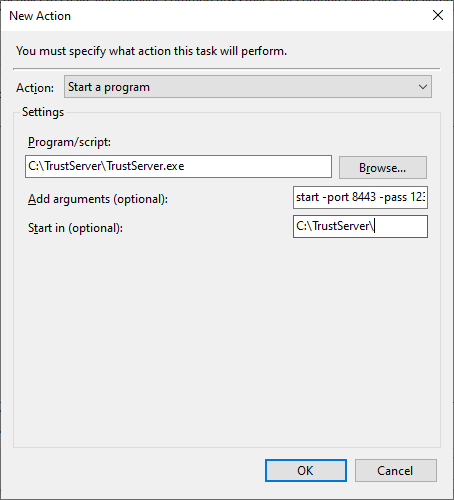Screen dimensions: 454x500
Task: Click the Start in field containing C:\TrustServer\
Action: click(360, 226)
